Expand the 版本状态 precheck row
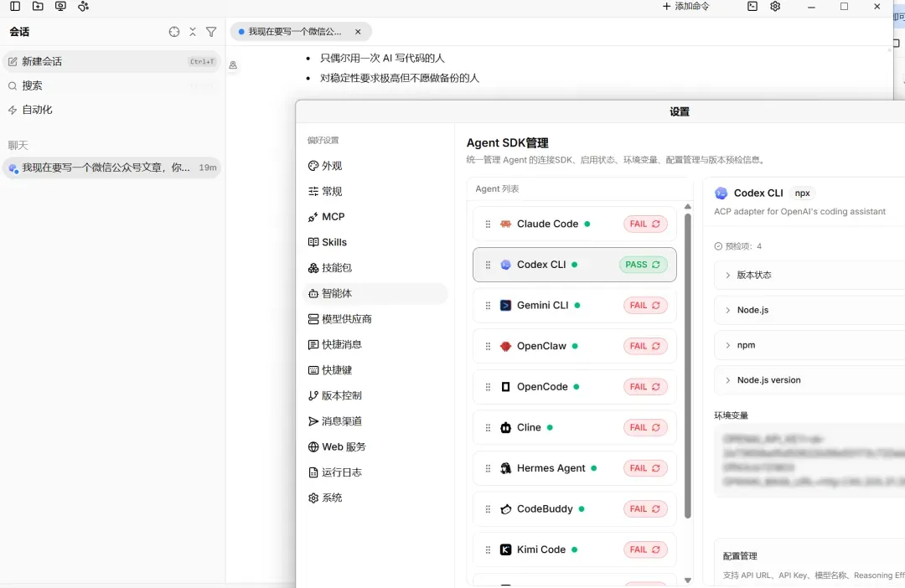The image size is (905, 588). (x=809, y=275)
